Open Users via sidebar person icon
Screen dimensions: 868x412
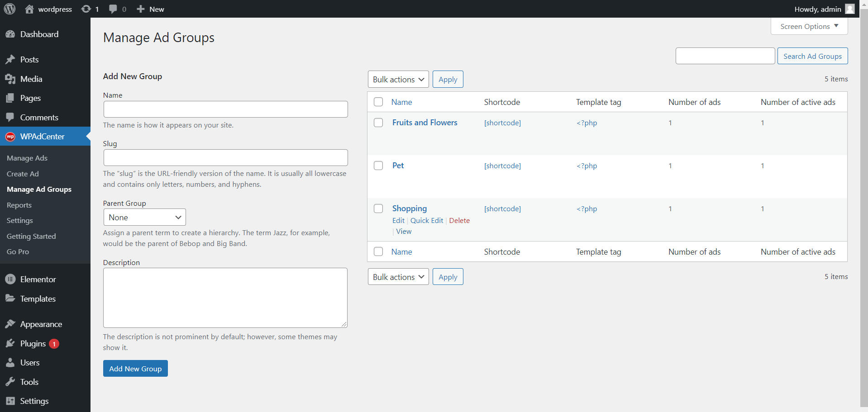[x=10, y=362]
